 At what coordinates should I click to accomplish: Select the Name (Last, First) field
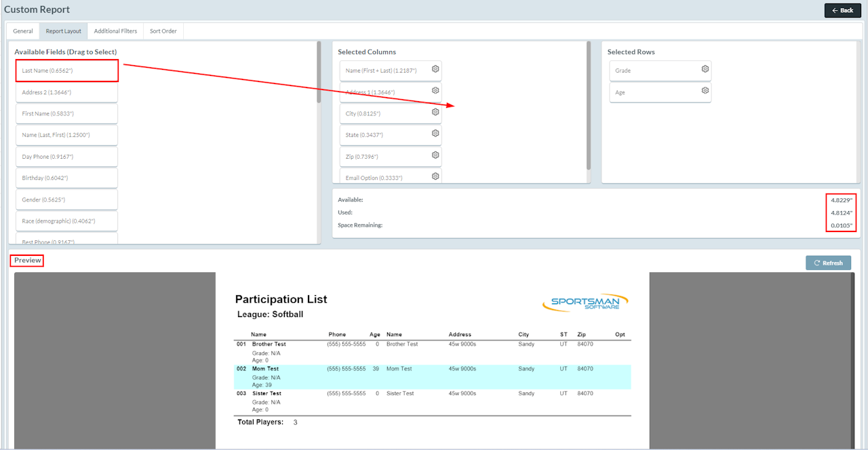[67, 135]
